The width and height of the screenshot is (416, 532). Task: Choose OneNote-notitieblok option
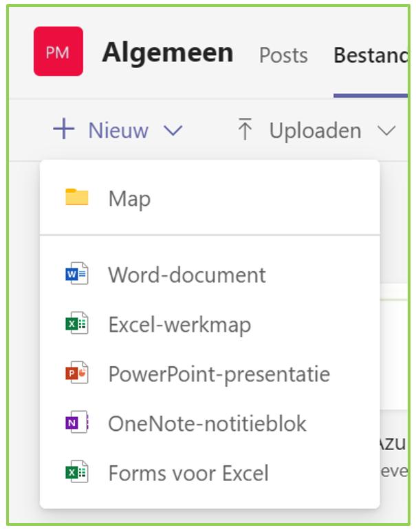[210, 423]
